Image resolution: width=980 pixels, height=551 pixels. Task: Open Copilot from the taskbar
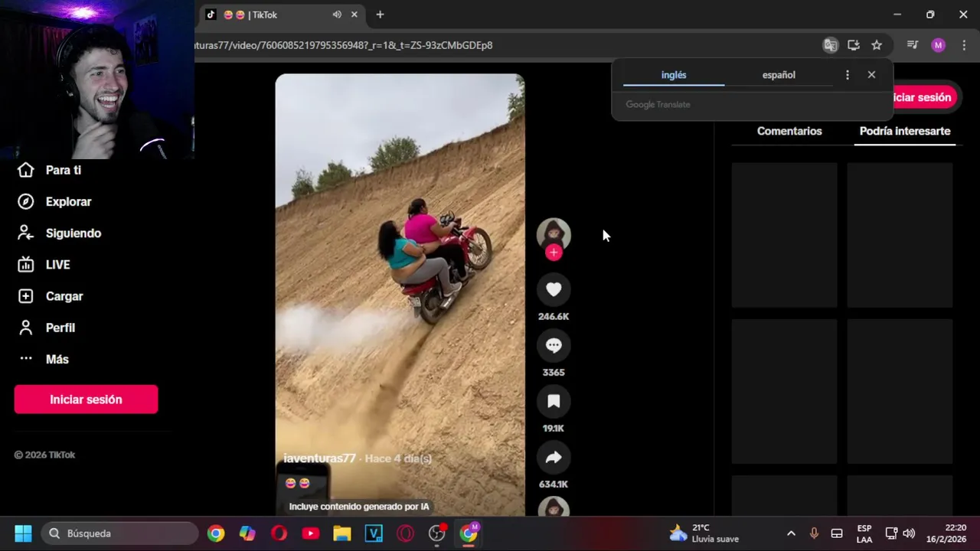point(247,533)
